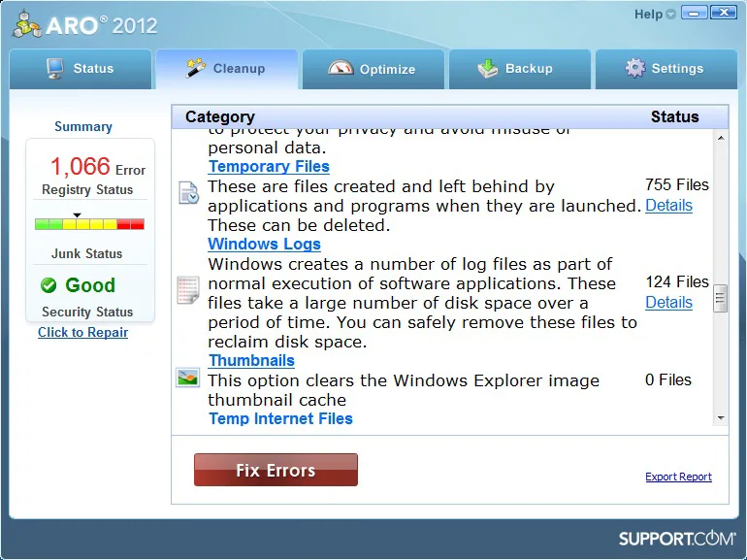Open the Export Report link
This screenshot has width=747, height=560.
(678, 477)
